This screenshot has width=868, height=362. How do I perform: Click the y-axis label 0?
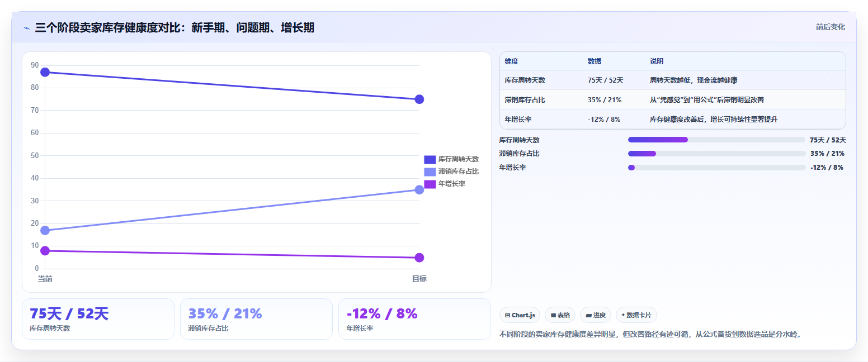[37, 268]
